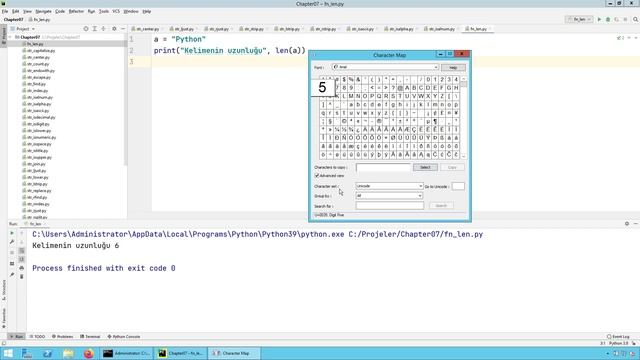Open the Refactor menu
640x360 pixels.
click(x=76, y=11)
